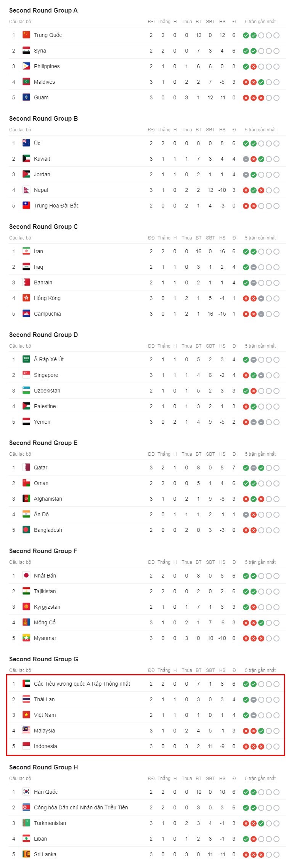Click the China flag icon in Group A
This screenshot has height=868, width=286.
coord(26,35)
